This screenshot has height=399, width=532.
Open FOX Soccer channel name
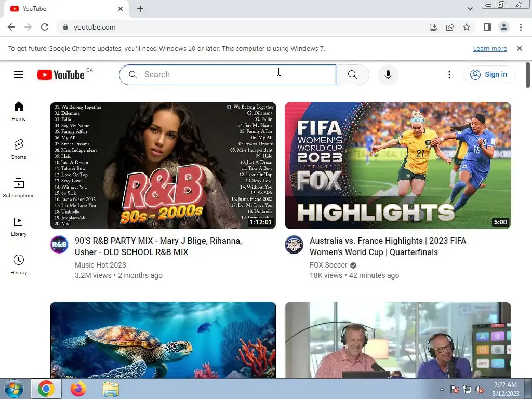[x=328, y=265]
